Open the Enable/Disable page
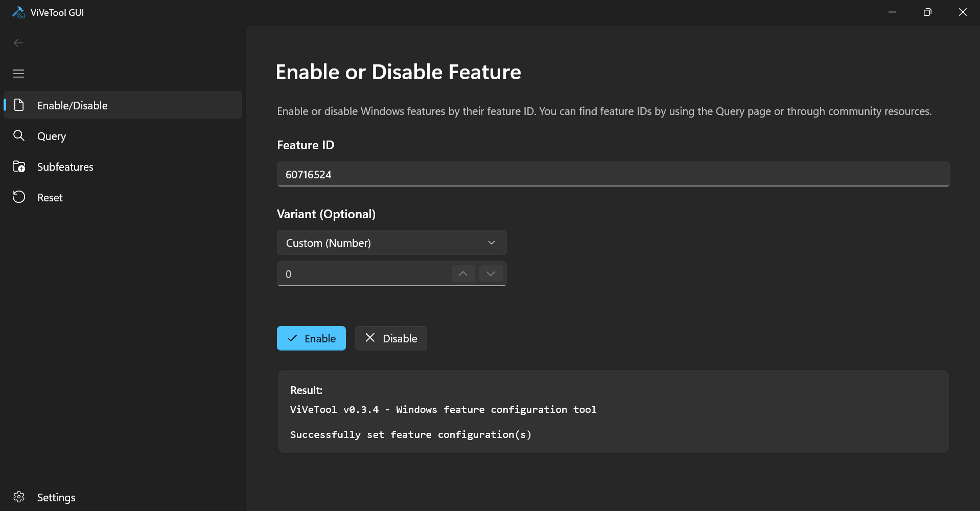Screen dimensions: 980x511 123,105
